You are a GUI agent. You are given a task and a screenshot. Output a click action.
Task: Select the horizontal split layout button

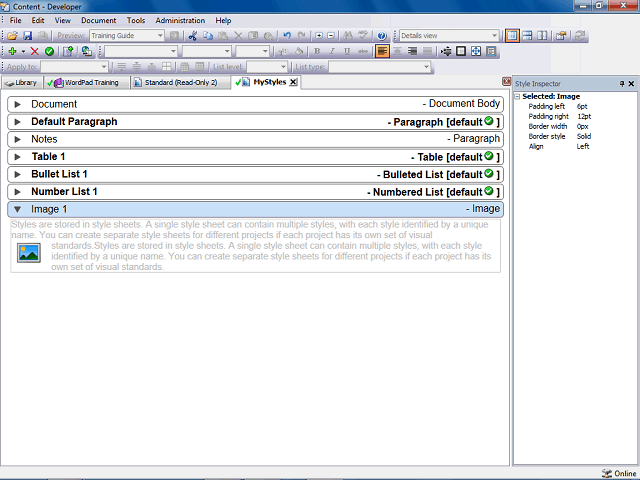point(527,36)
